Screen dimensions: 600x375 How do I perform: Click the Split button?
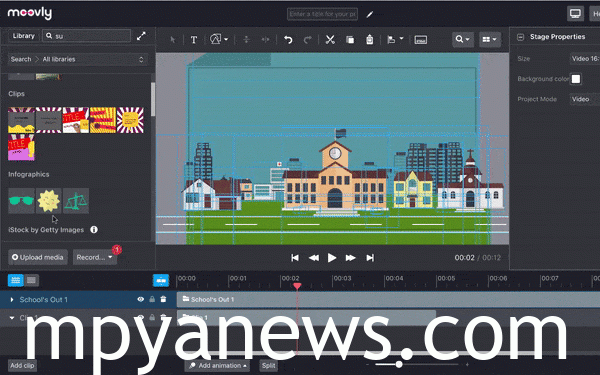point(269,365)
